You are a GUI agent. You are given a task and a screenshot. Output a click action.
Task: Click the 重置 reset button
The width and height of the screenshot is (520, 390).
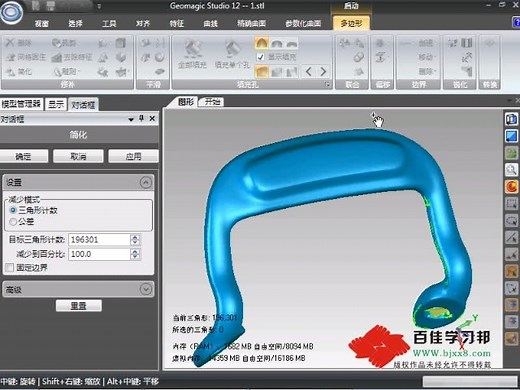coord(79,305)
